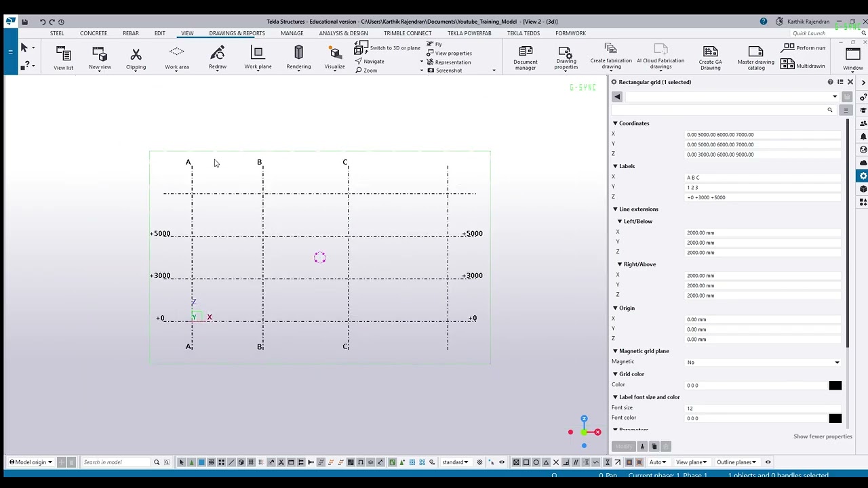
Task: Click Show fewer properties link
Action: pos(823,436)
